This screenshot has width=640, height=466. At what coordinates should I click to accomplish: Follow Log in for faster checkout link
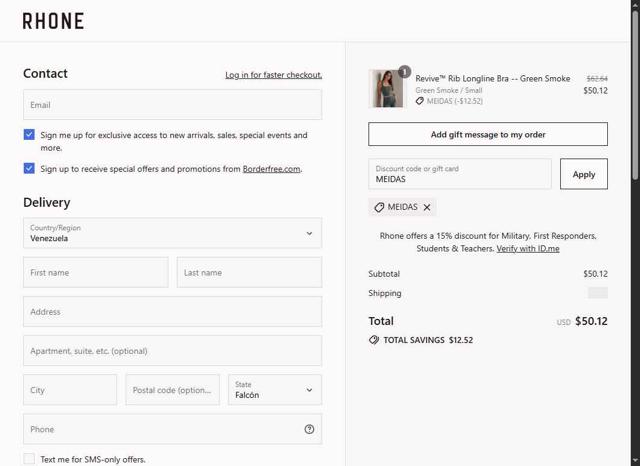[273, 75]
